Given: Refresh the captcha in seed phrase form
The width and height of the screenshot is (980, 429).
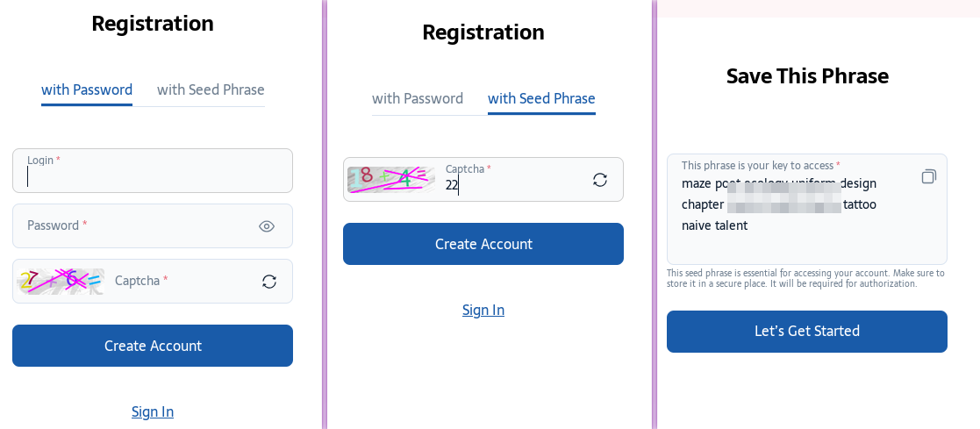Looking at the screenshot, I should point(600,180).
